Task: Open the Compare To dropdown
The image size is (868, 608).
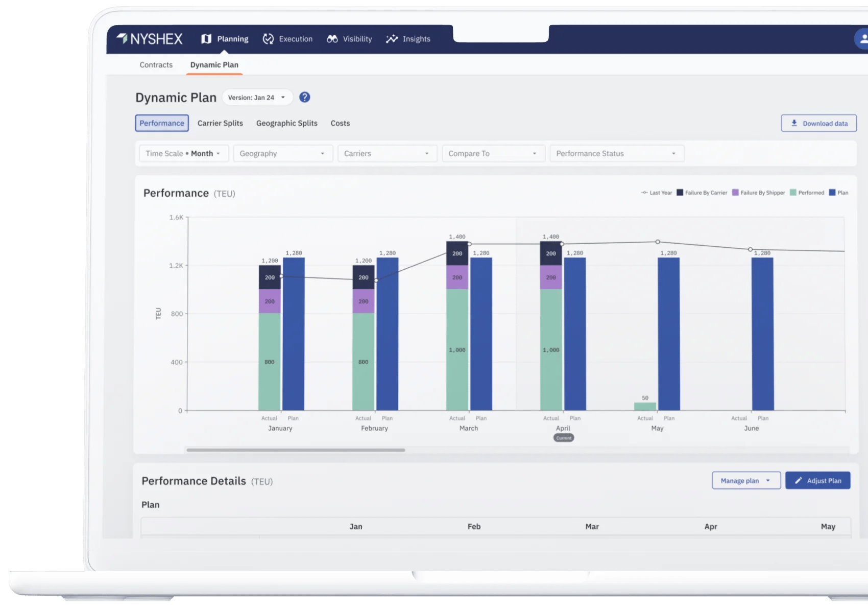Action: [x=493, y=153]
